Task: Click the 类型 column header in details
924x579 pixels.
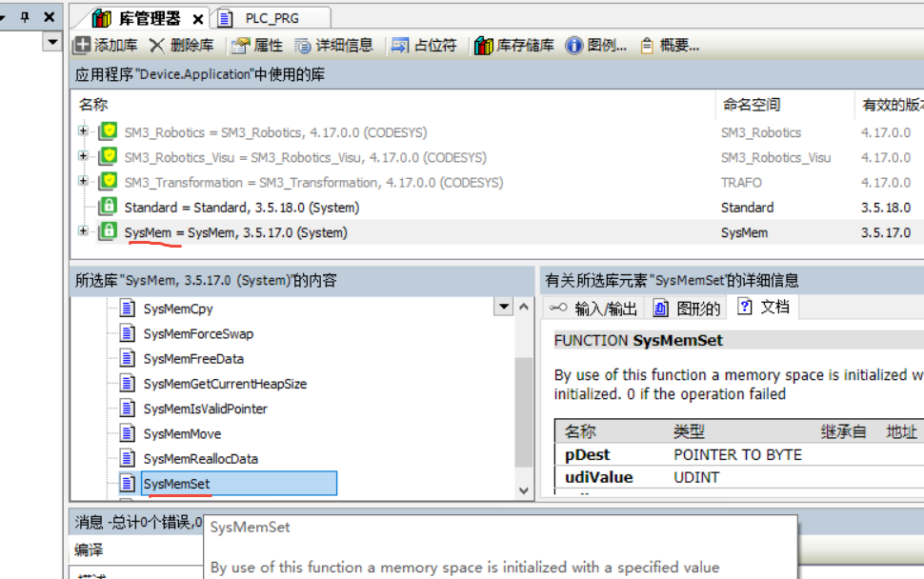Action: pyautogui.click(x=689, y=431)
